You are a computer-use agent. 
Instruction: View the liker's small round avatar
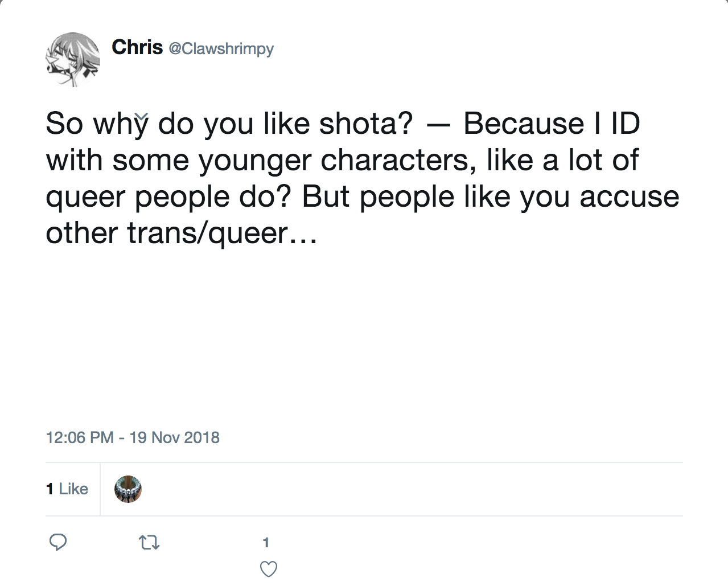[x=128, y=489]
